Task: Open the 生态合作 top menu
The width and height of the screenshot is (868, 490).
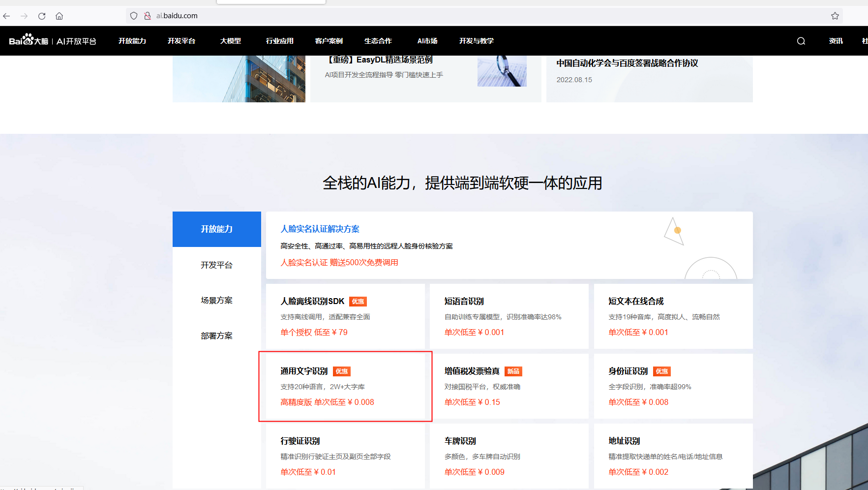Action: (x=378, y=41)
